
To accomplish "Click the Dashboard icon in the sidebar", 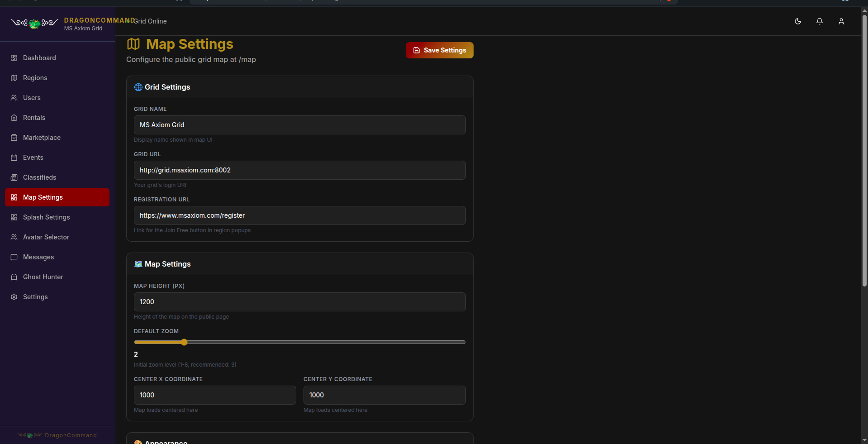I will [14, 58].
